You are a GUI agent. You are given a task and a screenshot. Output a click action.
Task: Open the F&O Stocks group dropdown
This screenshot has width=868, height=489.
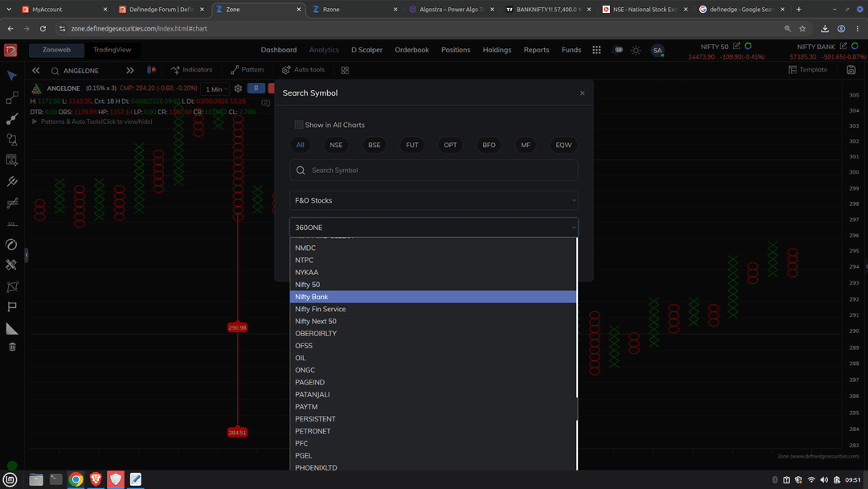(434, 200)
